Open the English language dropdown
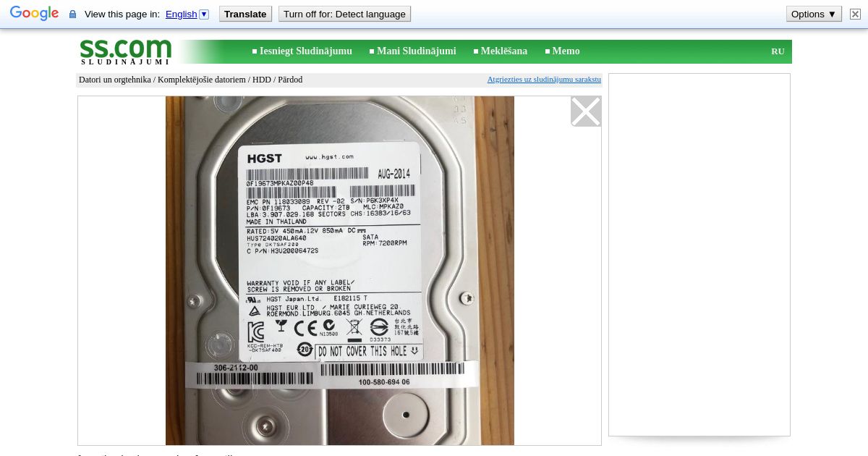The height and width of the screenshot is (456, 868). click(x=187, y=14)
